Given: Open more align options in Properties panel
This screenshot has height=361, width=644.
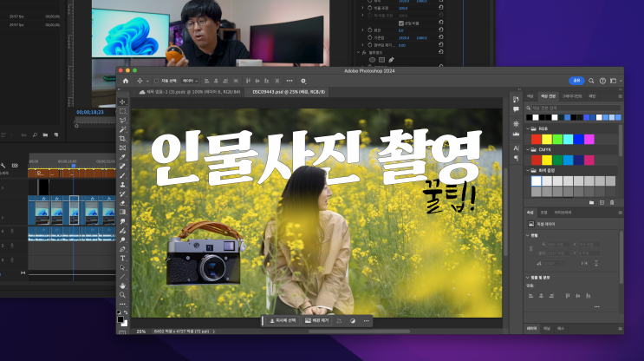Looking at the screenshot, I should coord(597,306).
